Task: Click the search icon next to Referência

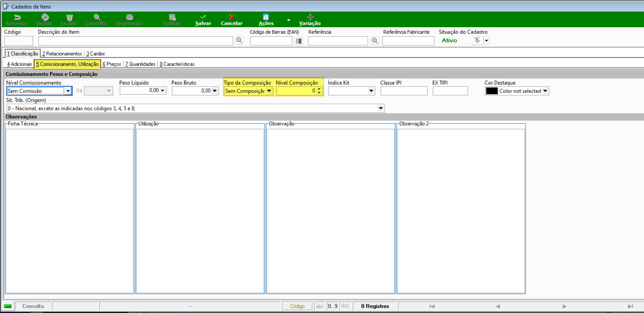Action: (375, 41)
